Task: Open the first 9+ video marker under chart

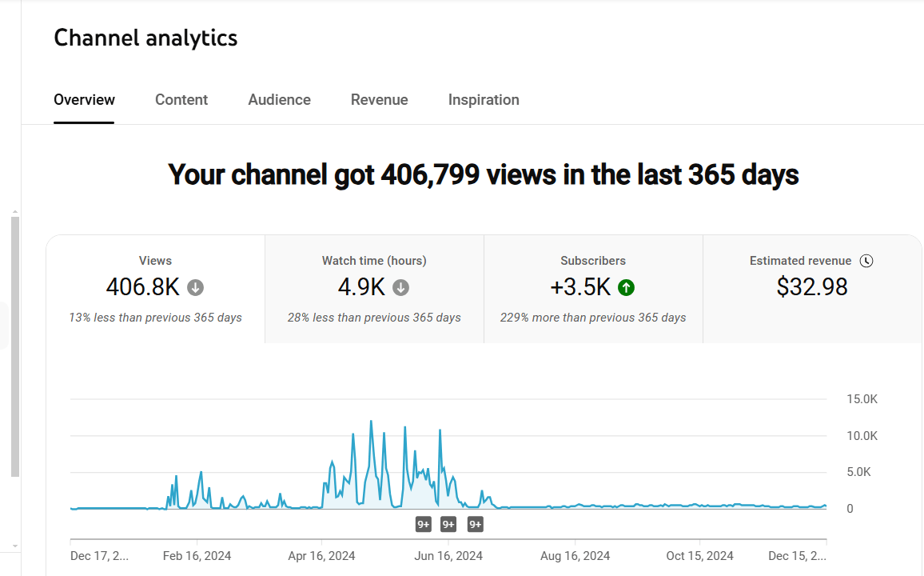Action: 423,524
